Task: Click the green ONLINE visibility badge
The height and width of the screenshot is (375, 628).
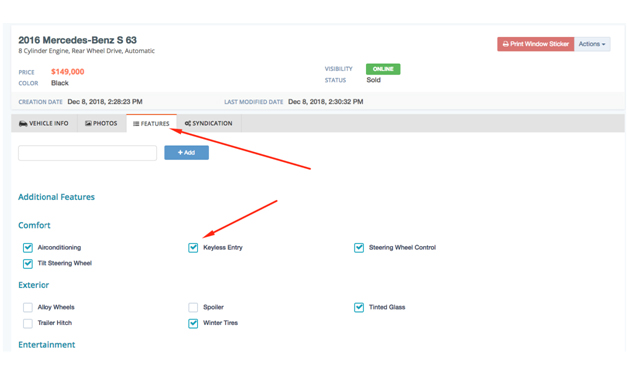Action: (383, 69)
